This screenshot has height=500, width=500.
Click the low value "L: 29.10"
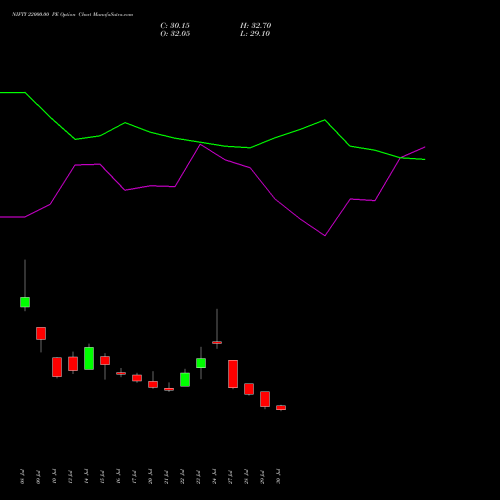point(255,34)
